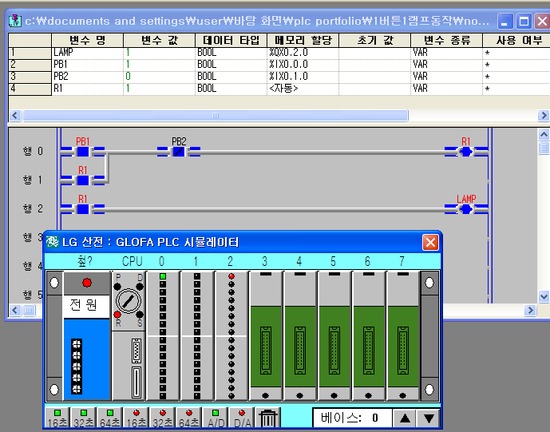Click the 변수 종류 column header

click(x=447, y=40)
